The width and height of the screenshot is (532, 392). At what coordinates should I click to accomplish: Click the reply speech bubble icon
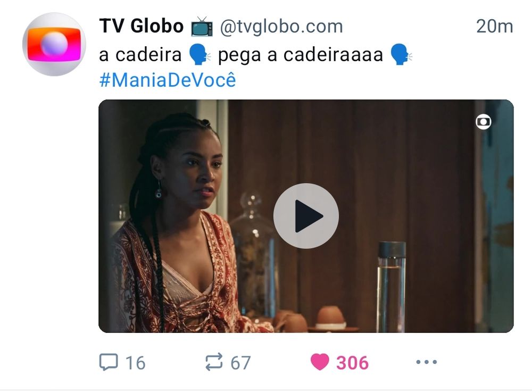[109, 362]
